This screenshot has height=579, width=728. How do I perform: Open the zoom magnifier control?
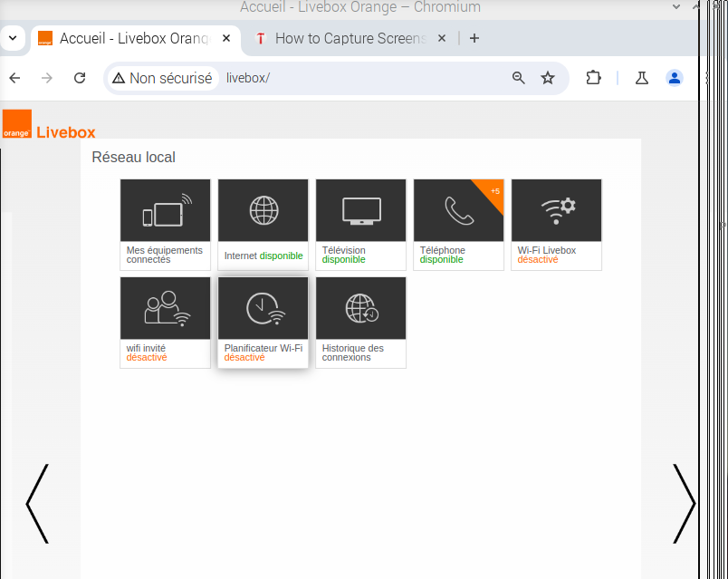click(x=519, y=78)
